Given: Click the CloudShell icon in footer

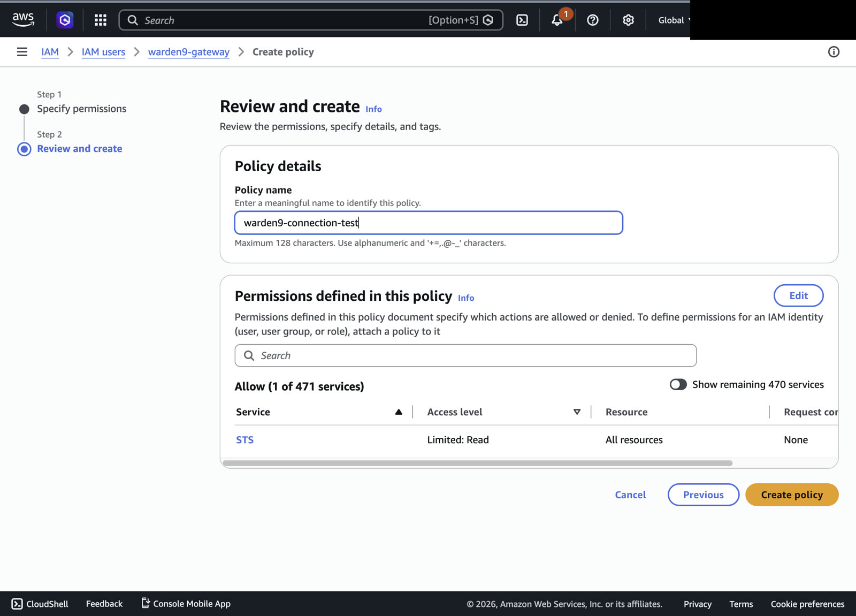Looking at the screenshot, I should pos(17,604).
